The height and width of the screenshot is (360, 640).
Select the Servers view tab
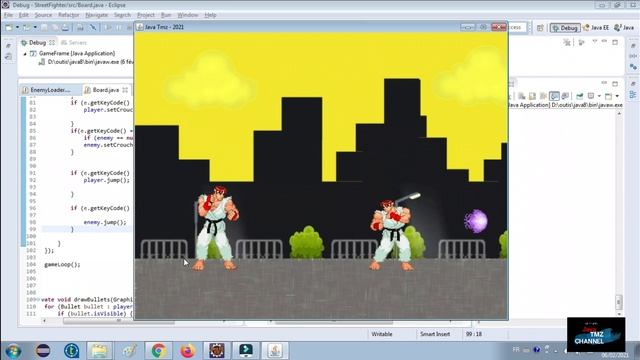click(74, 42)
